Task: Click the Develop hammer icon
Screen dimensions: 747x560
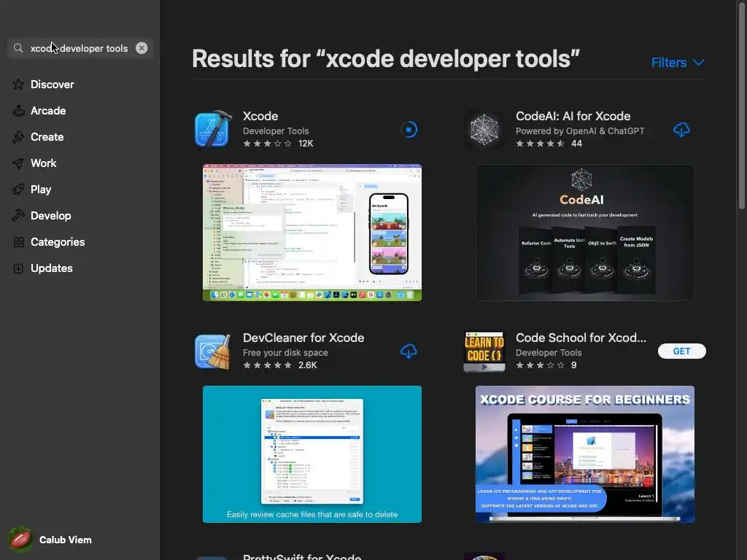Action: click(18, 216)
